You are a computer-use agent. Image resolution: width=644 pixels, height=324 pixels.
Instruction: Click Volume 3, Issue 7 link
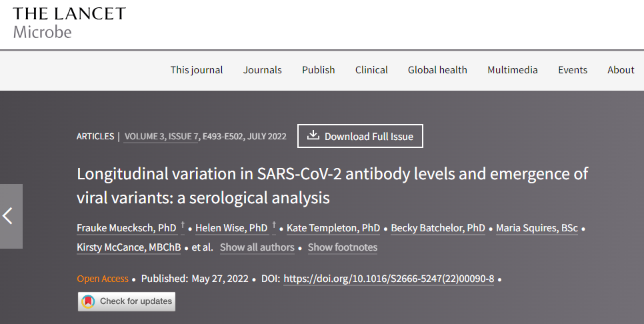click(x=161, y=137)
